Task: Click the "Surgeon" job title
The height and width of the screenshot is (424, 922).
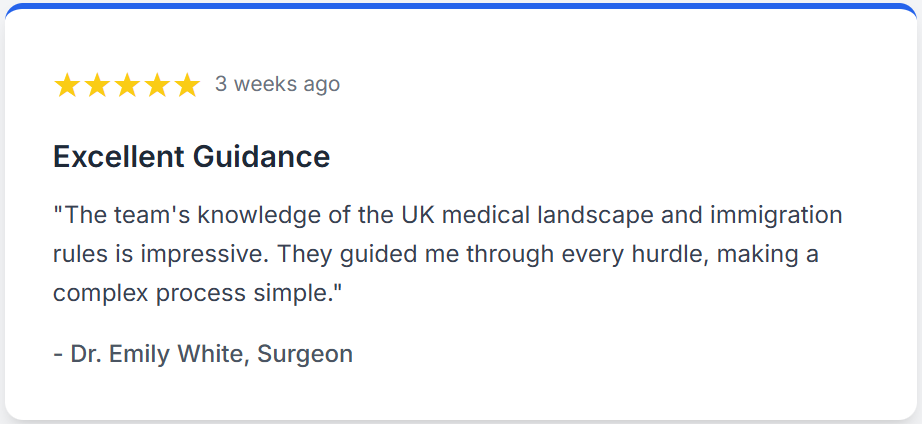Action: pos(305,353)
